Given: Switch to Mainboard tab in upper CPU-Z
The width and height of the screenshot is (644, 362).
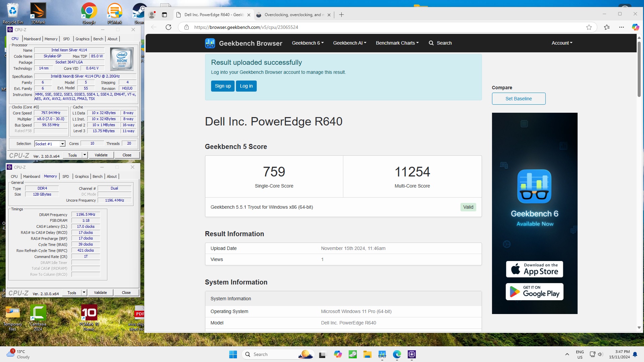Looking at the screenshot, I should pyautogui.click(x=32, y=39).
